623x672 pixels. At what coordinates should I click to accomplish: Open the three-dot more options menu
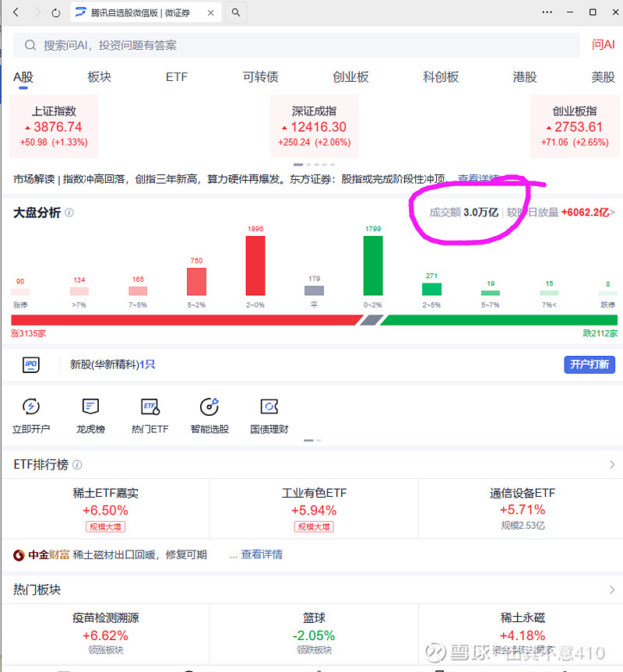pyautogui.click(x=547, y=12)
